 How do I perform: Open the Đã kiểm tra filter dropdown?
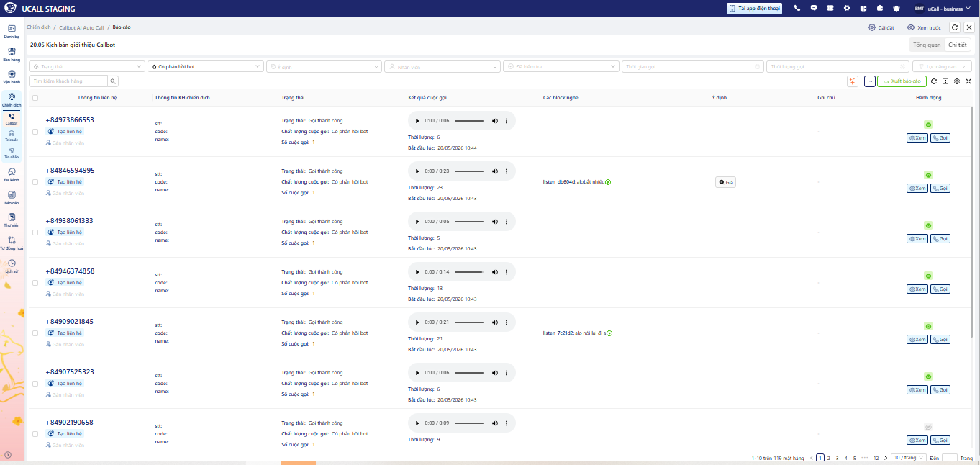point(561,66)
